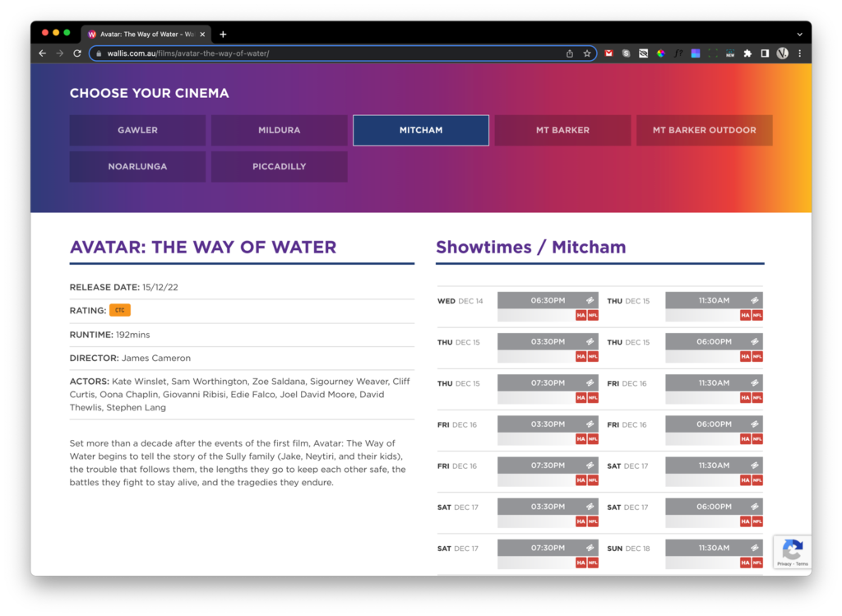Open the color wheel picker extension
The height and width of the screenshot is (616, 842).
coord(660,53)
